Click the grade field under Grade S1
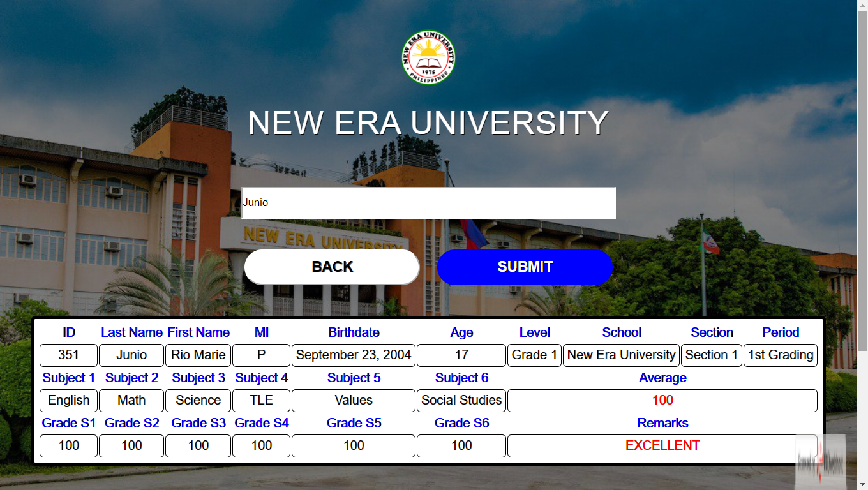The image size is (868, 490). (x=68, y=446)
